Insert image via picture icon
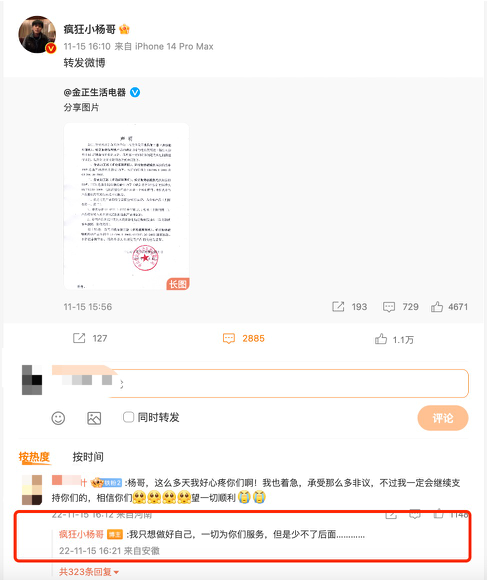Viewport: 488px width, 580px height. click(94, 418)
